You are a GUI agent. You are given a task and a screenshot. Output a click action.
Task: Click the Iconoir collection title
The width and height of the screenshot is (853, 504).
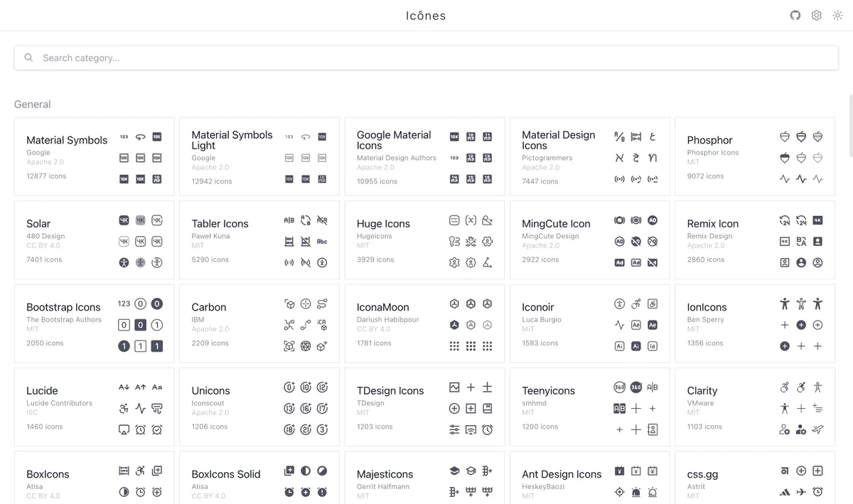click(537, 307)
